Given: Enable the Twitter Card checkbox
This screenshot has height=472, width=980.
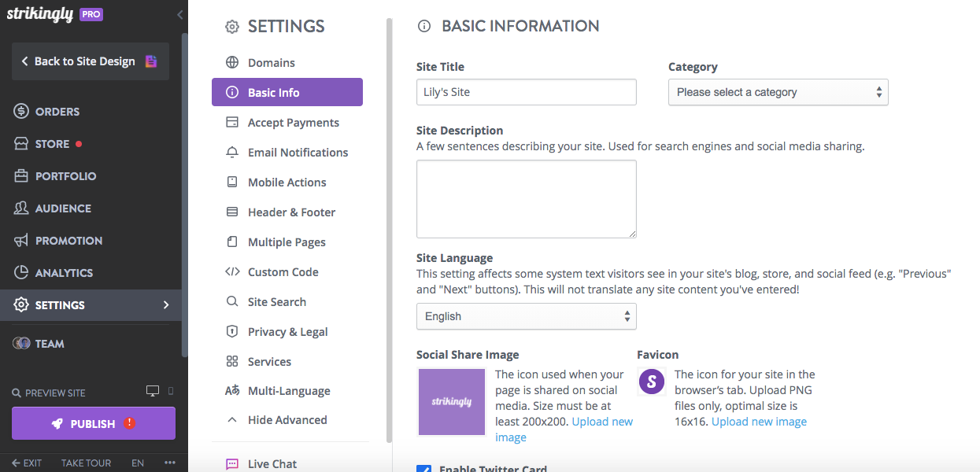Looking at the screenshot, I should 423,468.
